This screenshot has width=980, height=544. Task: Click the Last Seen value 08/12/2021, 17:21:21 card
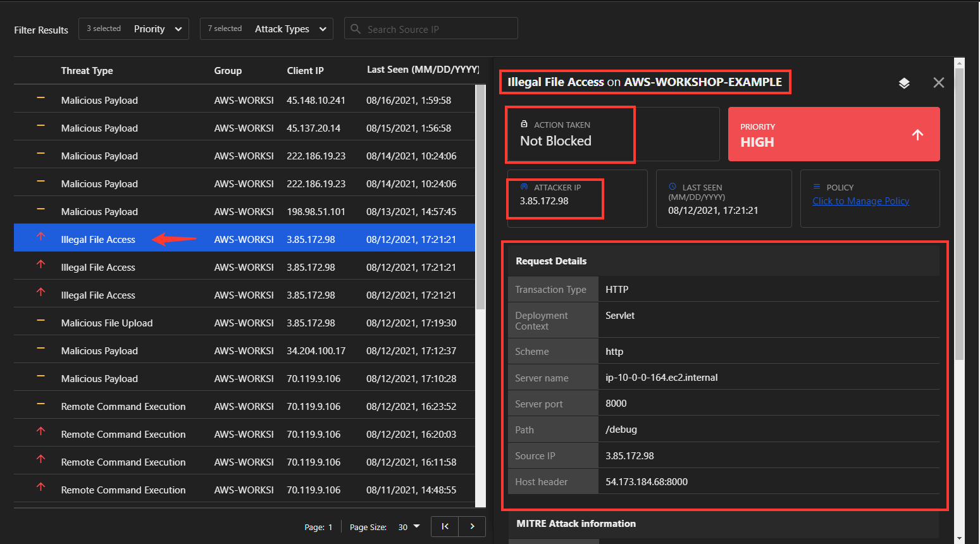pos(724,199)
